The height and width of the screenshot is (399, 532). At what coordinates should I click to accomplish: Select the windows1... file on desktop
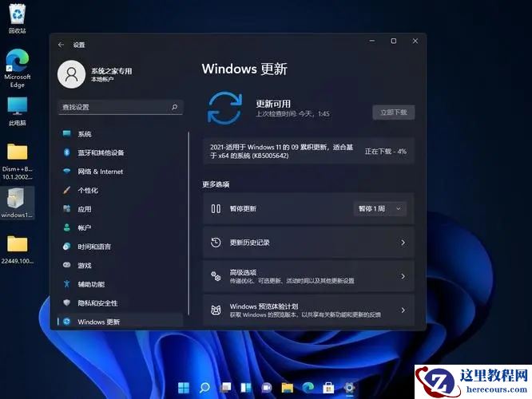tap(17, 203)
